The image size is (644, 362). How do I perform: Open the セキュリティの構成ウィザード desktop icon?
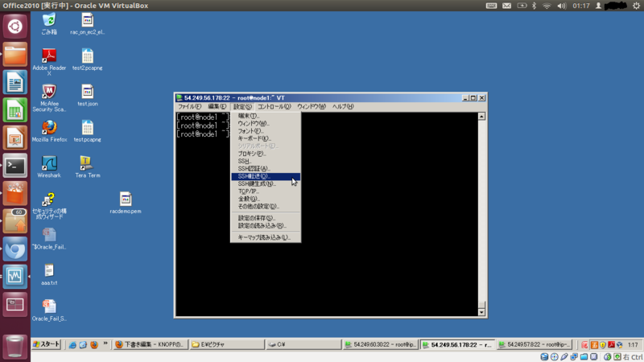tap(49, 205)
